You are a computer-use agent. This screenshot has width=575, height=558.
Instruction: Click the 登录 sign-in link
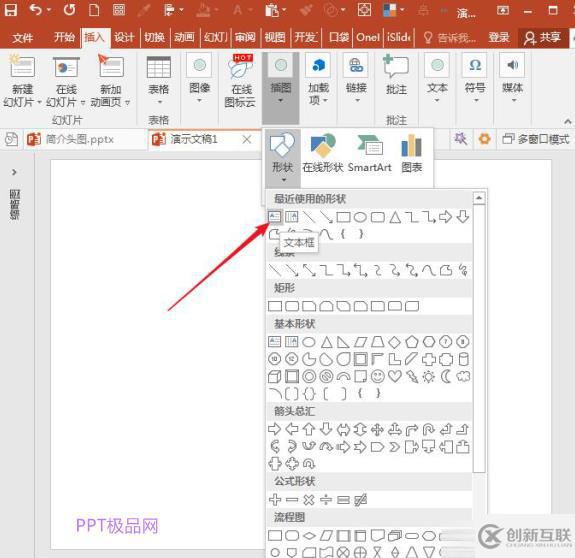(499, 37)
